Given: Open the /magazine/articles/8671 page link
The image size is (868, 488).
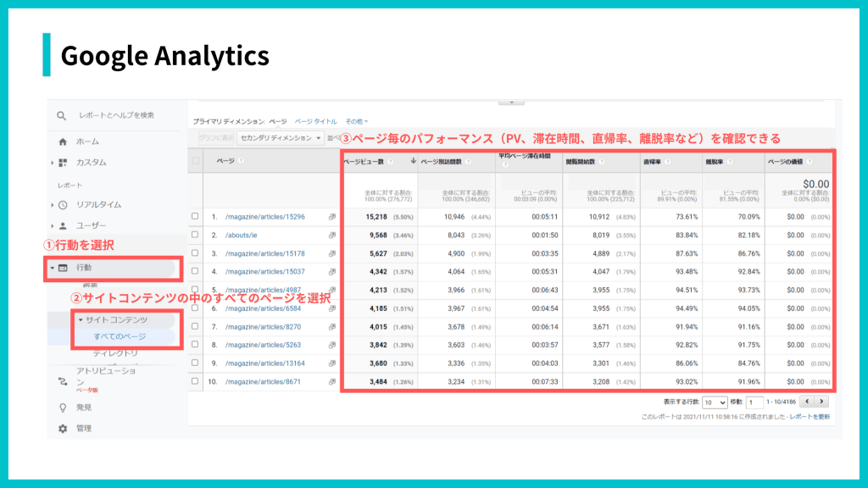Looking at the screenshot, I should (x=263, y=382).
